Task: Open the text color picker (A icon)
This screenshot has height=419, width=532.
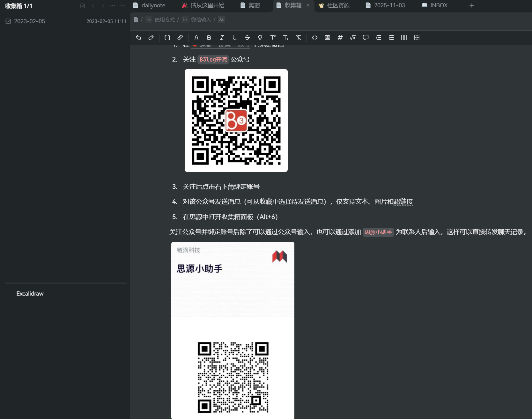Action: [196, 38]
